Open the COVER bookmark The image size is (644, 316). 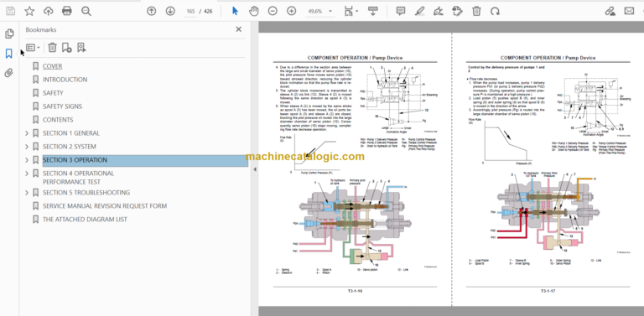(53, 66)
